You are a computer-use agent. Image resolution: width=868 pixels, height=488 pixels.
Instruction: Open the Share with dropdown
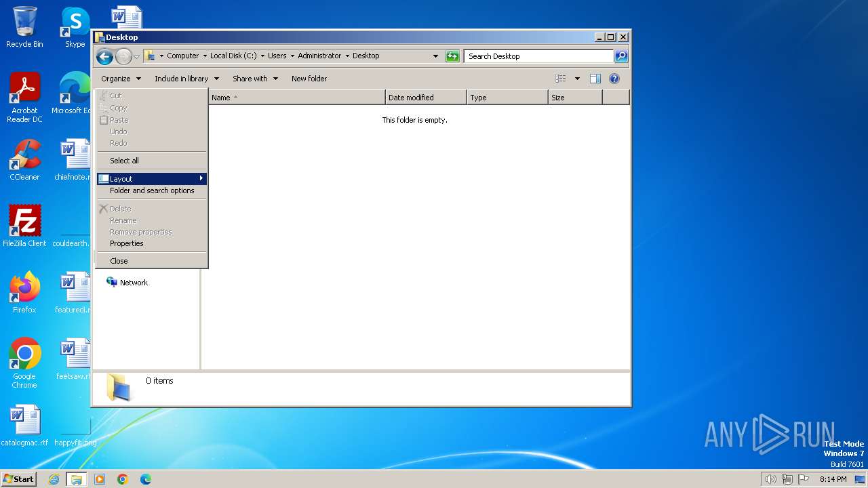(255, 79)
